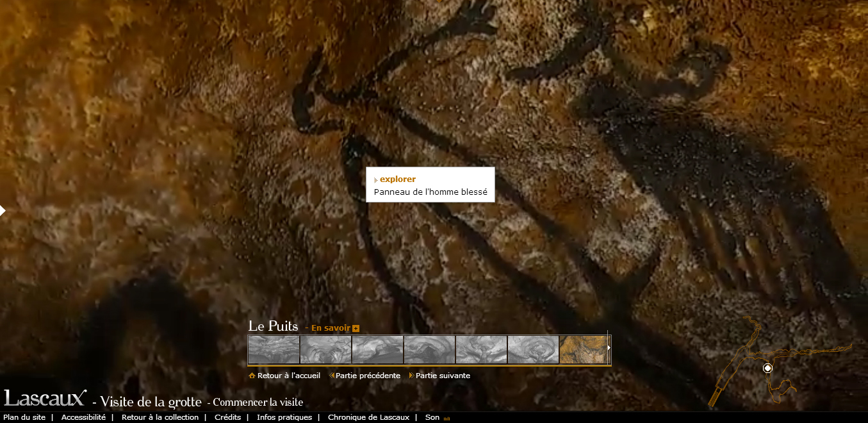The image size is (868, 423).
Task: Click Commencer la visite
Action: [258, 402]
